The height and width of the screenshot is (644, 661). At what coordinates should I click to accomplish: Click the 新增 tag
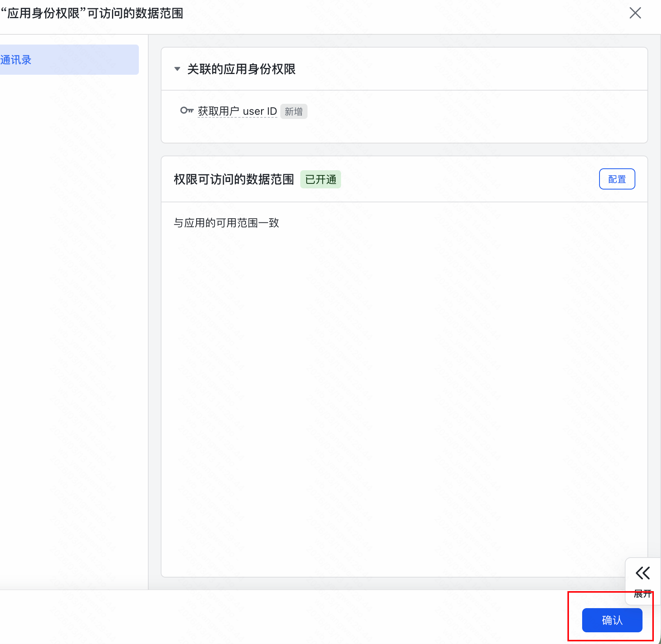coord(294,112)
